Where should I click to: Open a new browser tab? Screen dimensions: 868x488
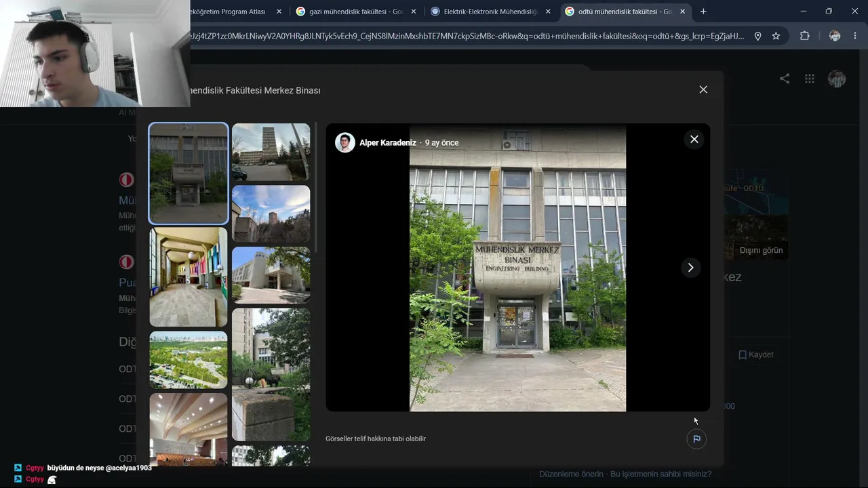point(703,12)
